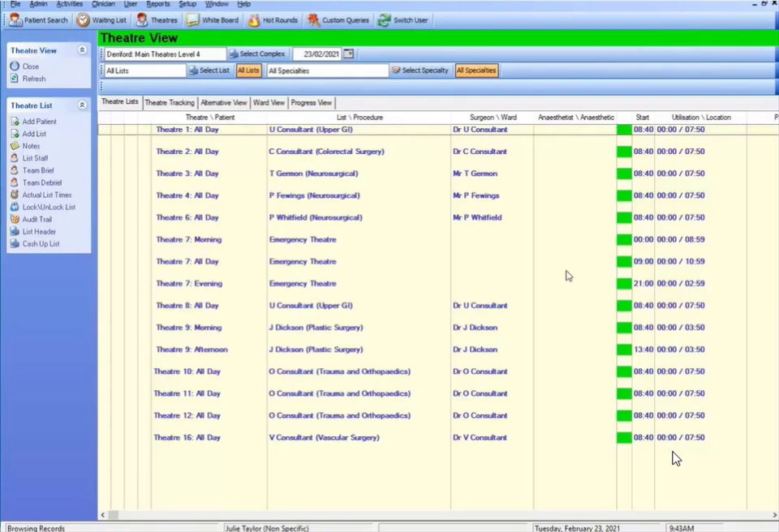
Task: Open Custom Queries
Action: [x=338, y=20]
